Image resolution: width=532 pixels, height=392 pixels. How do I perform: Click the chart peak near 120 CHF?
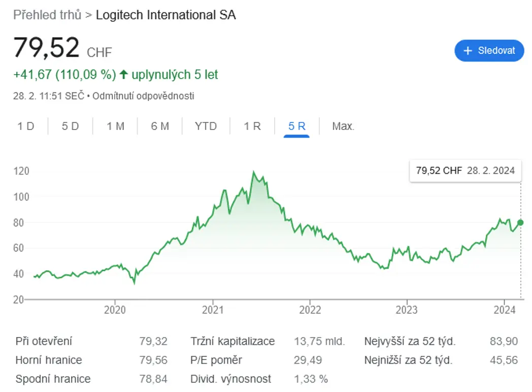coord(253,173)
